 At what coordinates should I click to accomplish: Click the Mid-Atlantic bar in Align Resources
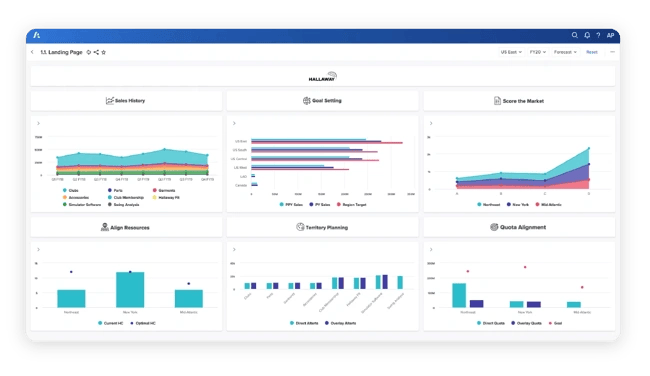[x=189, y=298]
